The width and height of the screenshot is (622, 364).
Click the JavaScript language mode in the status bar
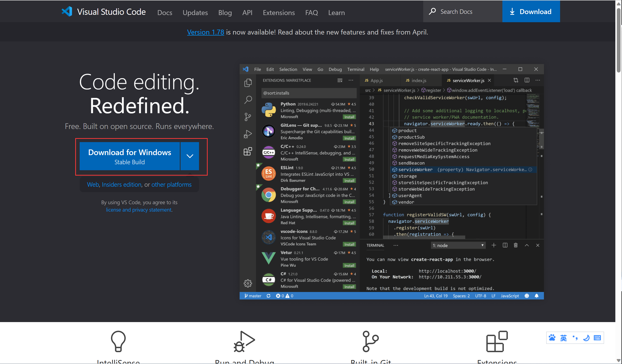pos(510,296)
